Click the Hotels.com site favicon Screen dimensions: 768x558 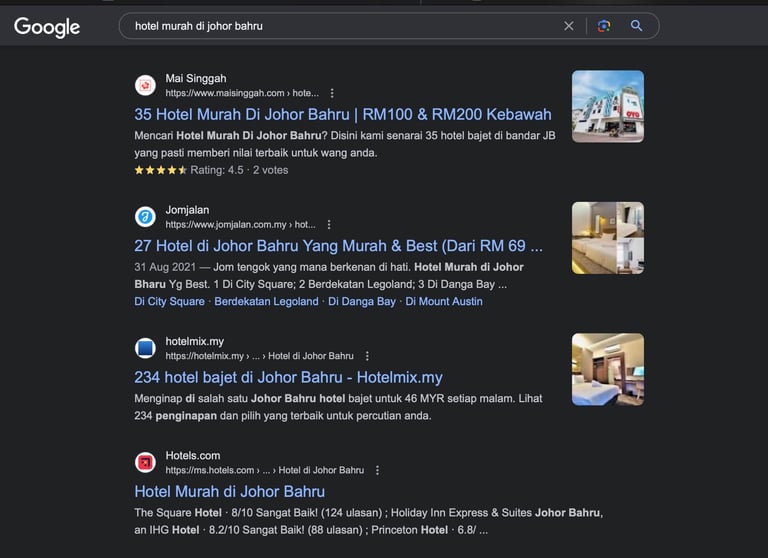(145, 462)
